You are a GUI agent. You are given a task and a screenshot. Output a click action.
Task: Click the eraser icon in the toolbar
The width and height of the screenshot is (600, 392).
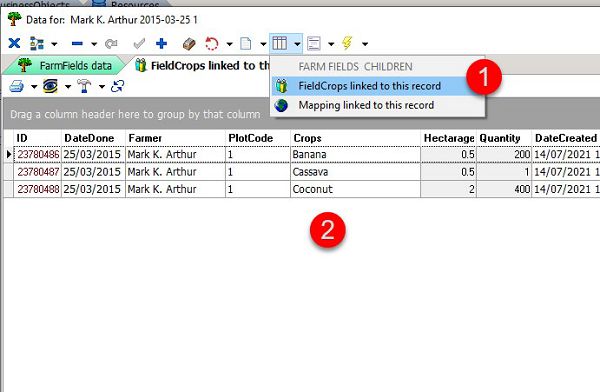tap(189, 44)
